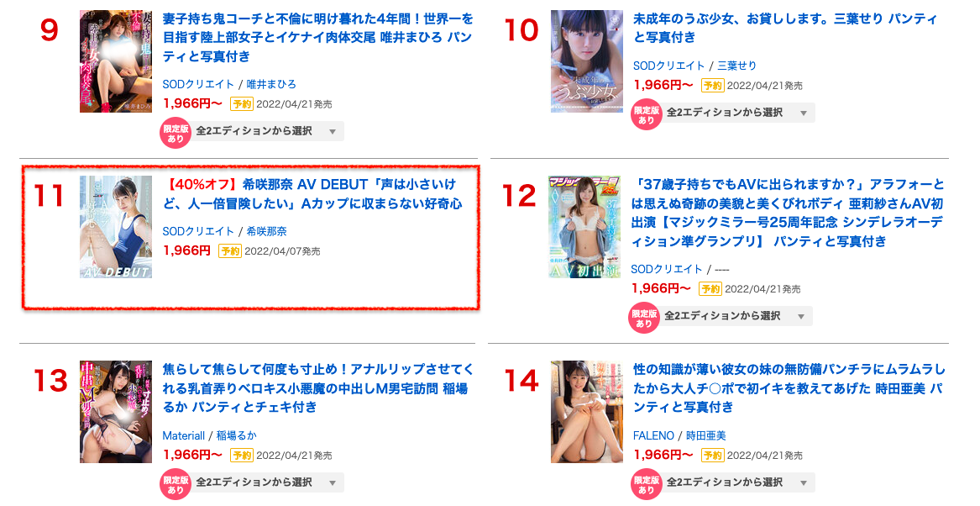Screen dimensions: 980x506
Task: Open the FALENO maker link in rank 14
Action: tap(653, 435)
